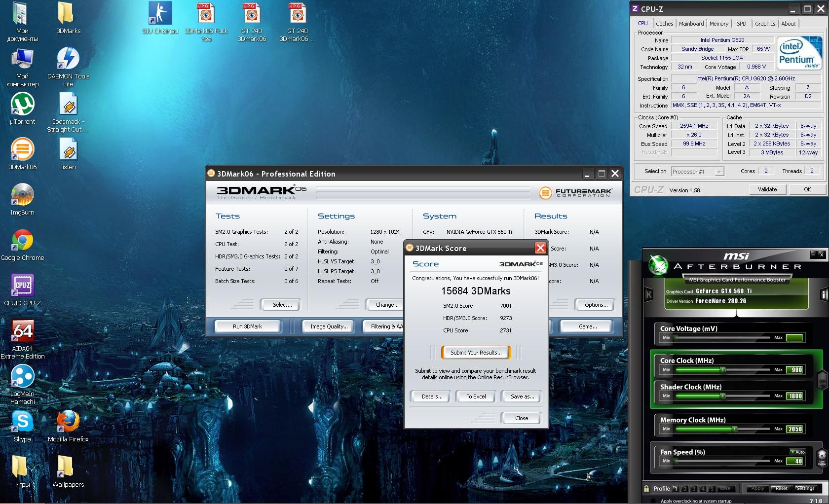Select Afterburner profile slot 3
Image resolution: width=829 pixels, height=504 pixels.
693,489
